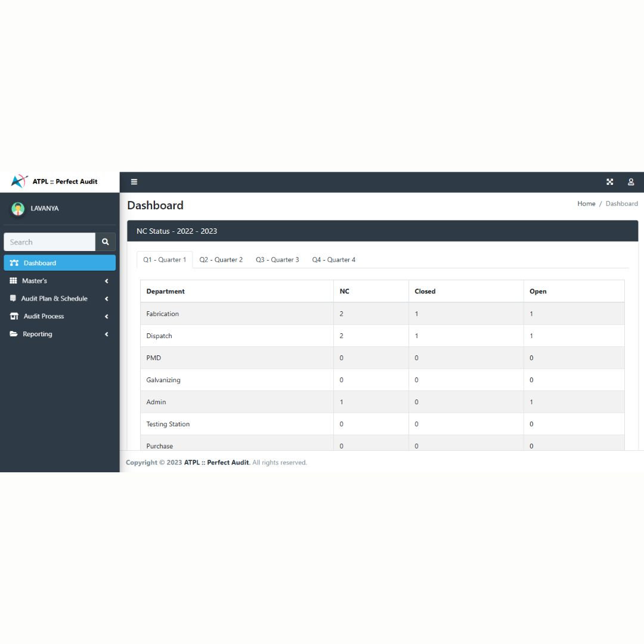Open the LAVANYA user profile avatar
This screenshot has width=644, height=644.
[x=18, y=208]
